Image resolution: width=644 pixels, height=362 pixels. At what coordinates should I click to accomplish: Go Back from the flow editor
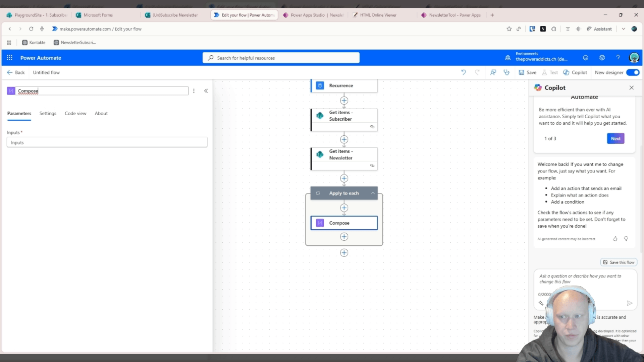pos(16,72)
